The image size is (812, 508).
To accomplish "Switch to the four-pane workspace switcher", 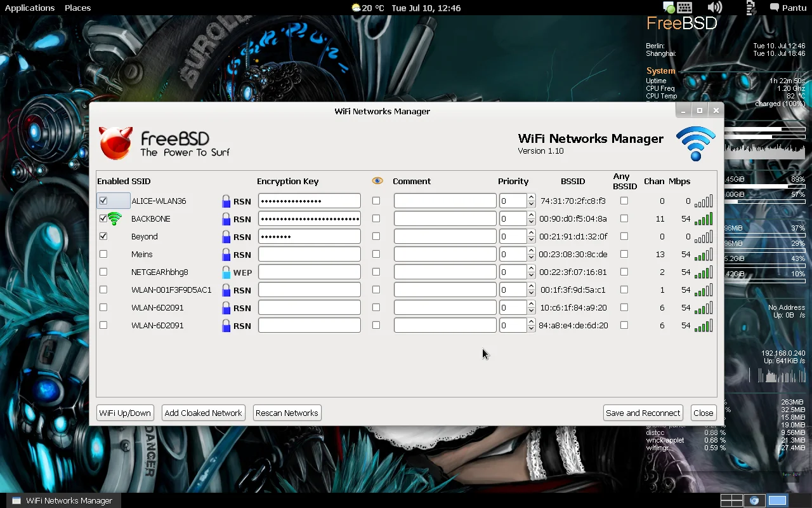I will tap(731, 500).
